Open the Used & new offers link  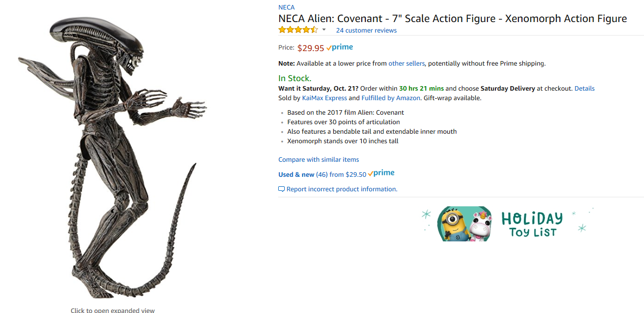tap(296, 175)
